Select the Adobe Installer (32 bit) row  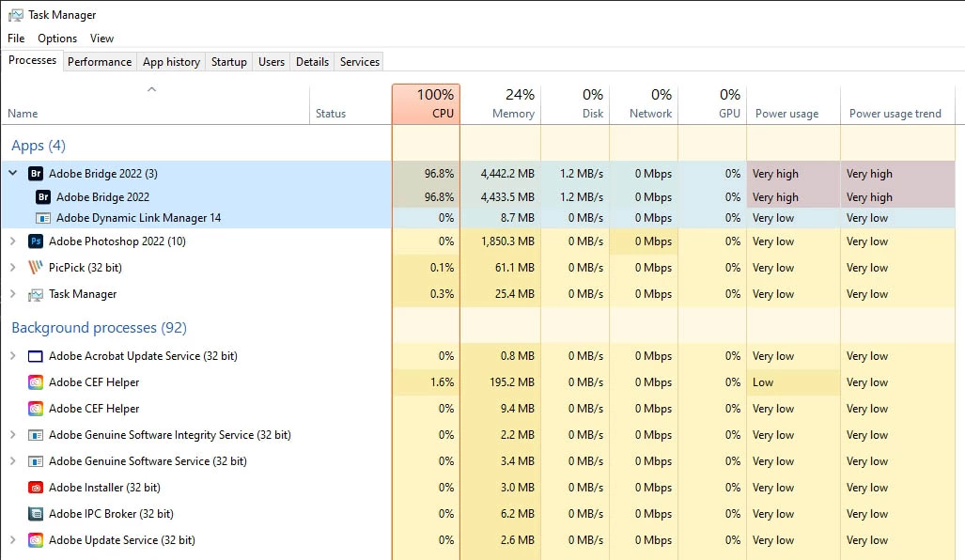[478, 488]
